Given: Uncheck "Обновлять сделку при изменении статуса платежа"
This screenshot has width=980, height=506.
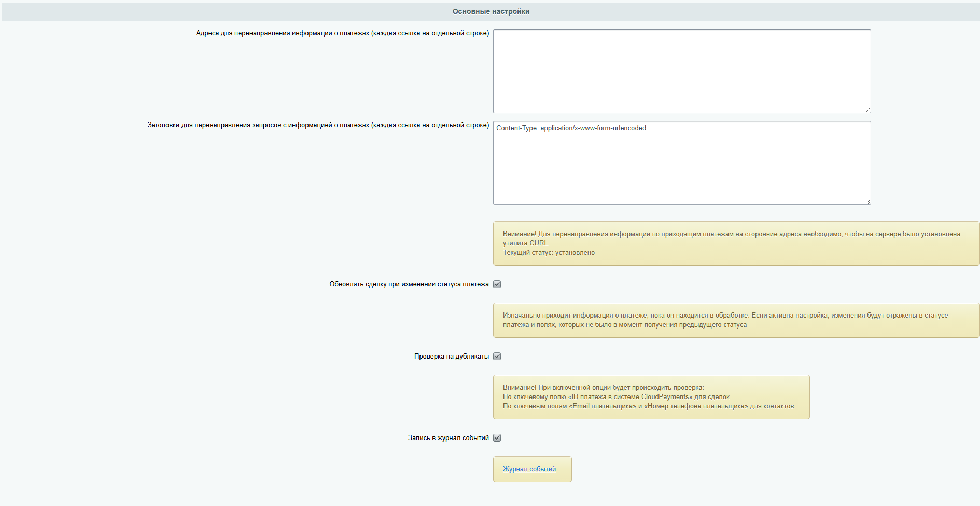Looking at the screenshot, I should tap(497, 284).
